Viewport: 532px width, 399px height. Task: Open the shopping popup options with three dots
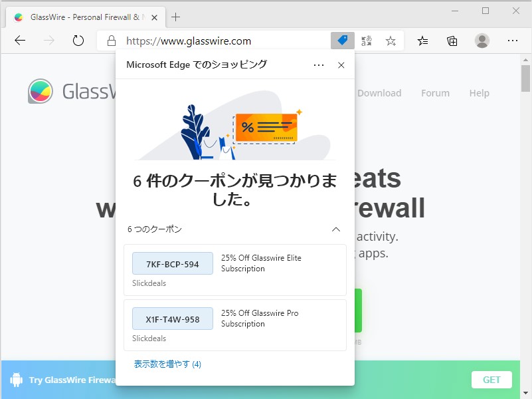[318, 65]
